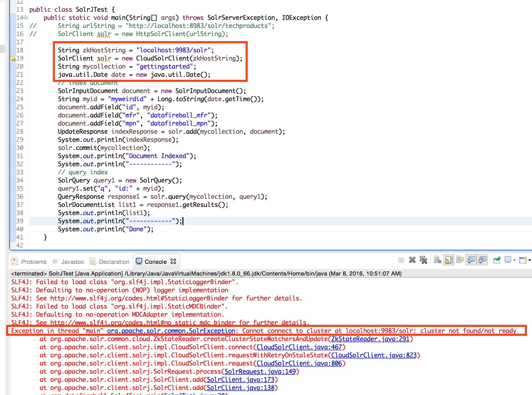Click Remove Launch console icon
This screenshot has height=395, width=532.
click(x=412, y=260)
